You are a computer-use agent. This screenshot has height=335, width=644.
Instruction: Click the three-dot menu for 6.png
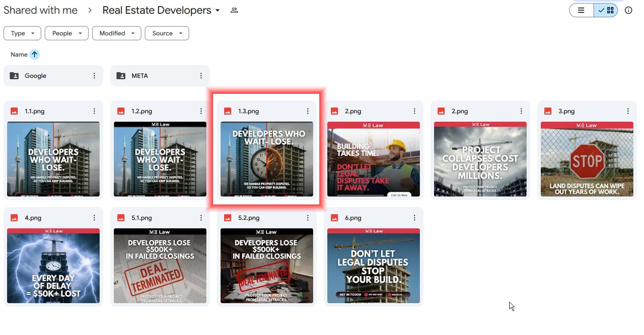[414, 218]
